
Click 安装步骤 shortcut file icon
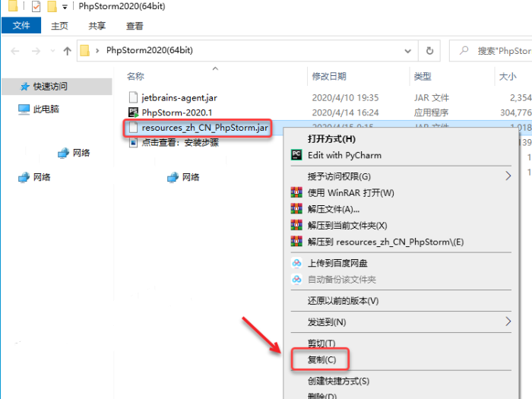133,143
